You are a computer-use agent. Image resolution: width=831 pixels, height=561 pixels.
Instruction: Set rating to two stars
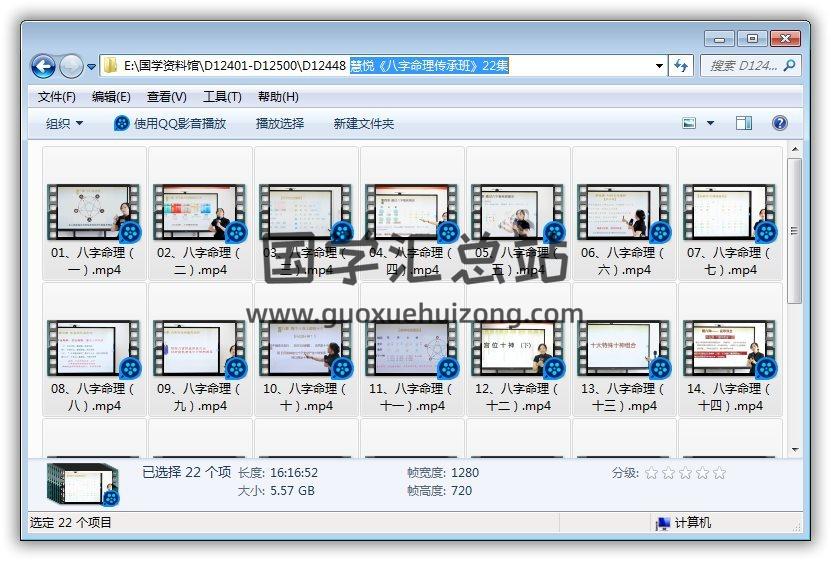[x=668, y=473]
